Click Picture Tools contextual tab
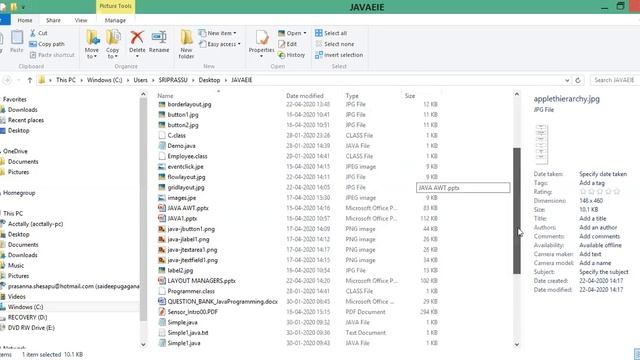640x360 pixels. [x=116, y=6]
